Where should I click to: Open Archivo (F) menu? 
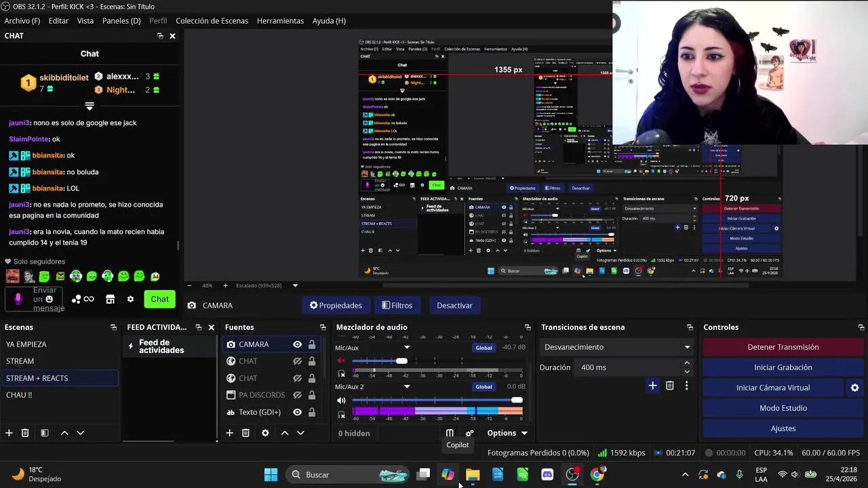pyautogui.click(x=22, y=21)
